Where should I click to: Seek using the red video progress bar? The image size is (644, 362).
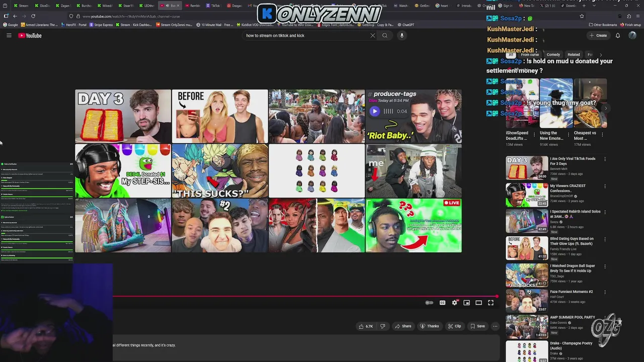[304, 296]
